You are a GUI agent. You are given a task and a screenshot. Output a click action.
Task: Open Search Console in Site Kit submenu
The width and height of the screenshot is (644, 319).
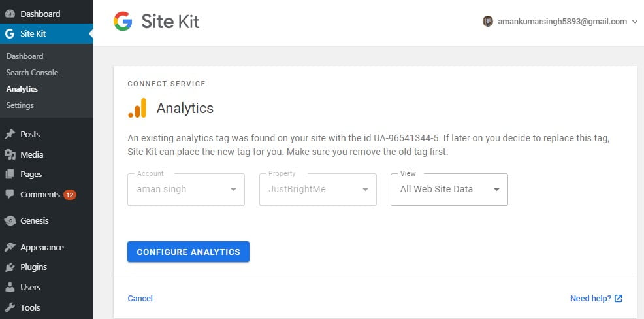coord(32,73)
